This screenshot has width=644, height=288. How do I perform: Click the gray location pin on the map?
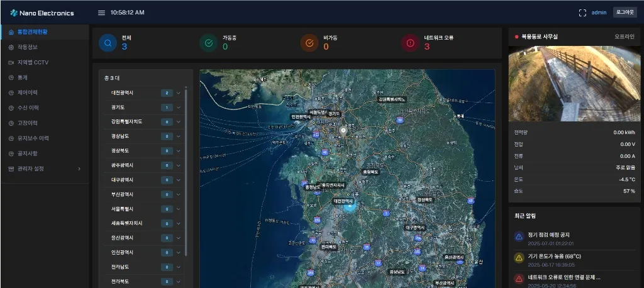pyautogui.click(x=344, y=131)
